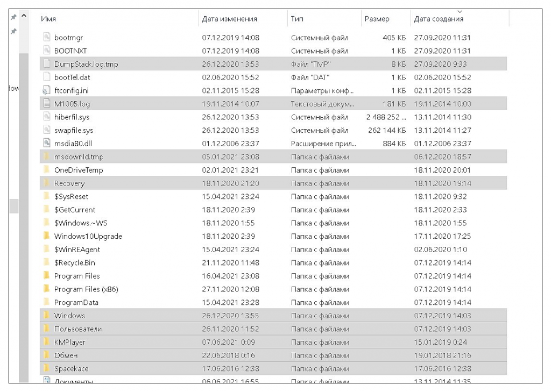Click the $Windows.~WS folder icon
Screen dimensions: 551x392
(46, 222)
